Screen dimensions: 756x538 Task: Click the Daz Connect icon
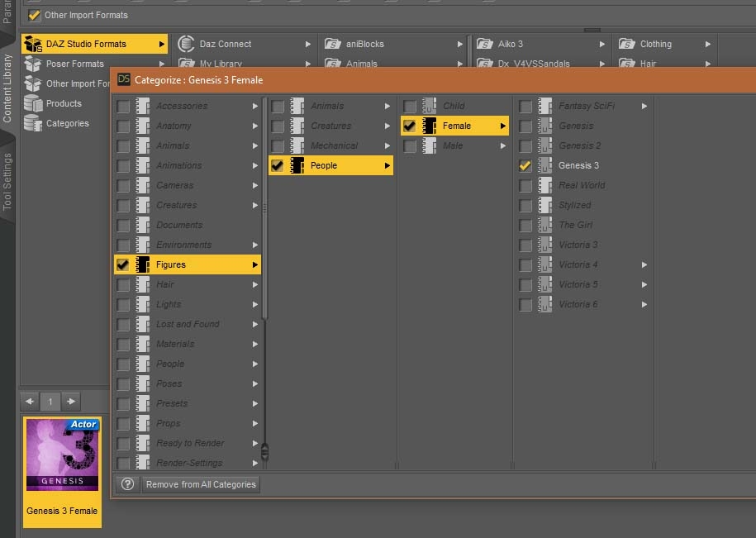[x=186, y=44]
